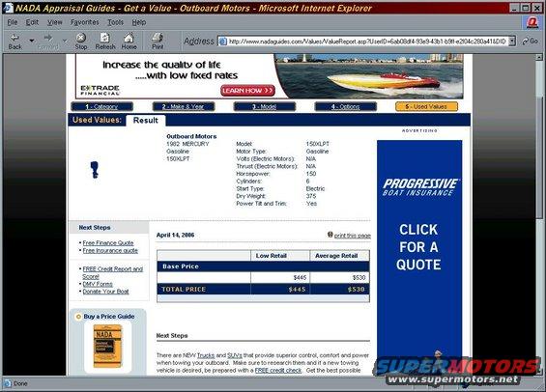Click the Forward arrow toolbar button
Viewport: 546px width, 392px height.
point(47,42)
